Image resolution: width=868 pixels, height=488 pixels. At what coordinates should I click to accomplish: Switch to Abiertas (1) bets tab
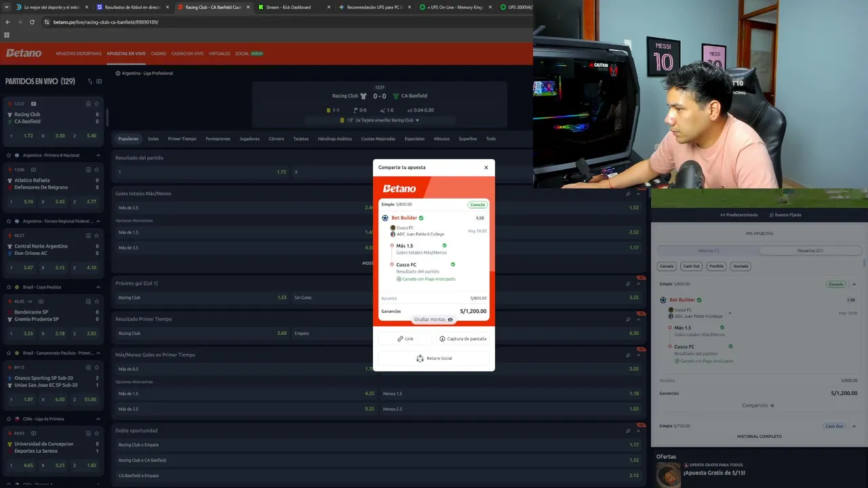coord(709,251)
